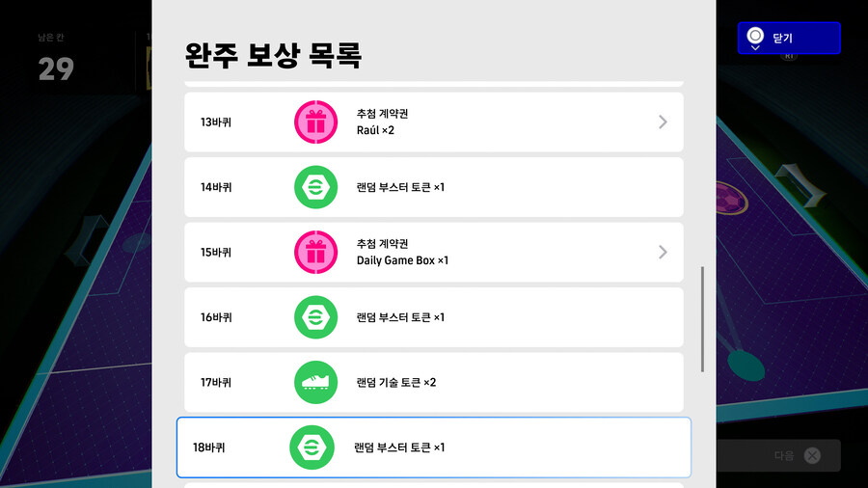Click the green booster token icon for lap 14

pyautogui.click(x=315, y=187)
